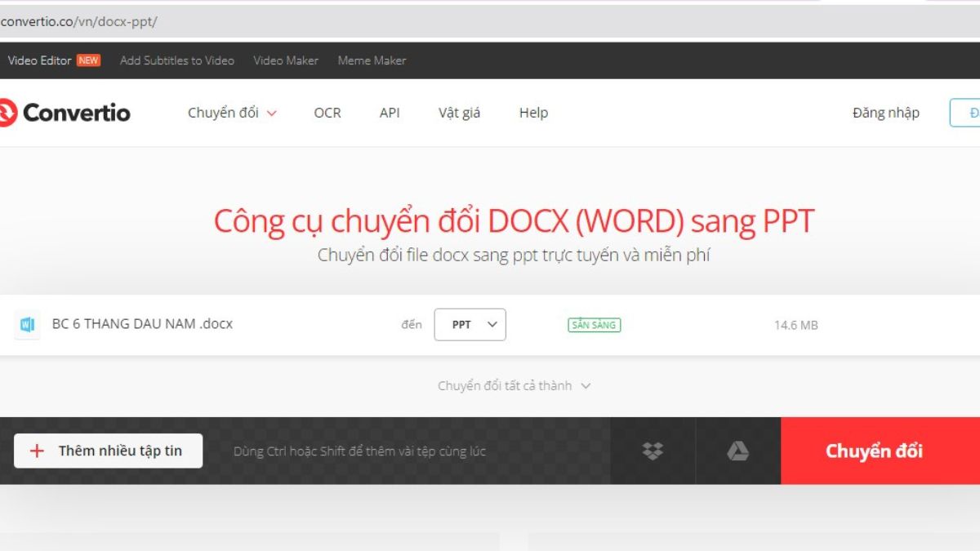Click the Convertio logo icon

click(7, 113)
